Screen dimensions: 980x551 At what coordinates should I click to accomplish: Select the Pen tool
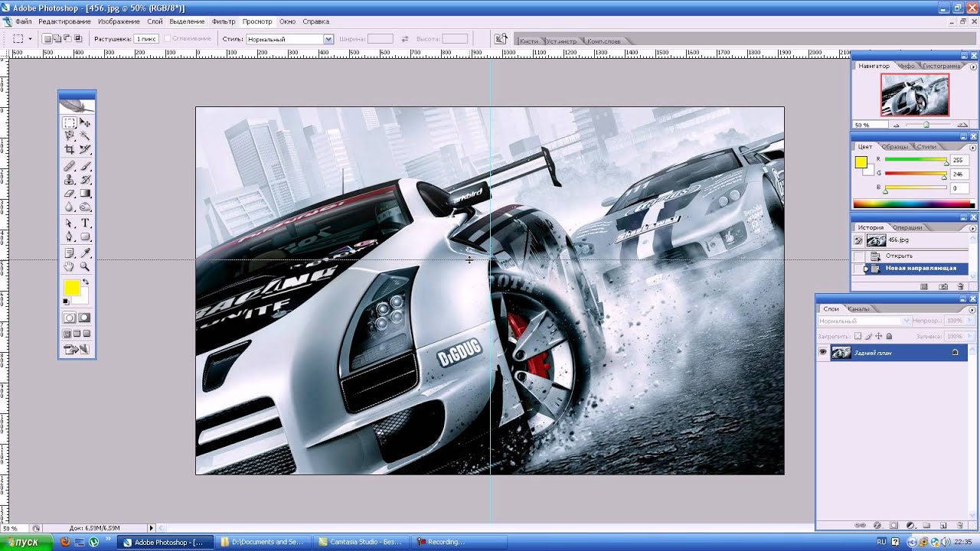click(x=69, y=236)
